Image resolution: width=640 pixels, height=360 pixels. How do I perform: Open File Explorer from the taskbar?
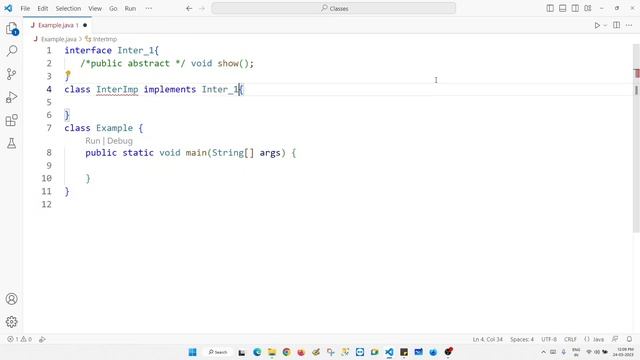point(271,352)
